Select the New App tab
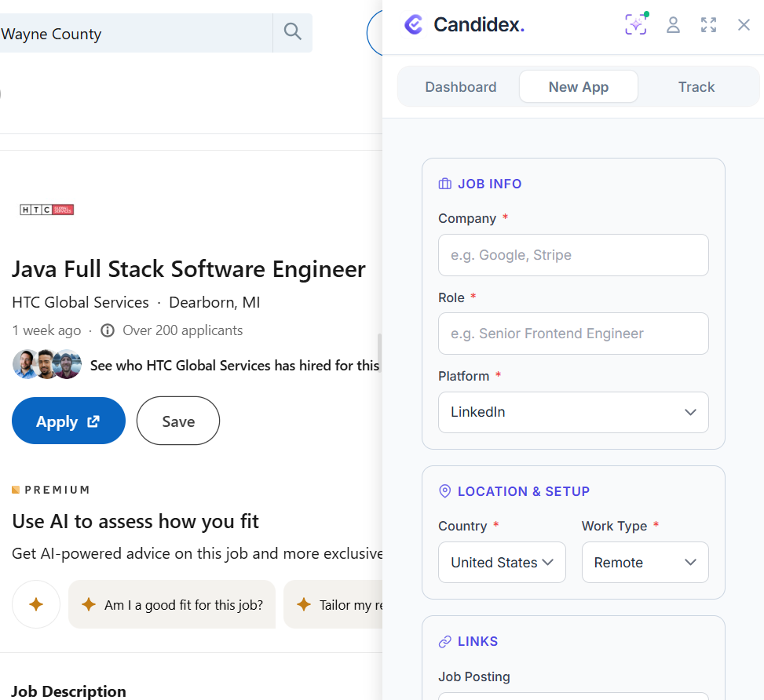 pyautogui.click(x=579, y=86)
